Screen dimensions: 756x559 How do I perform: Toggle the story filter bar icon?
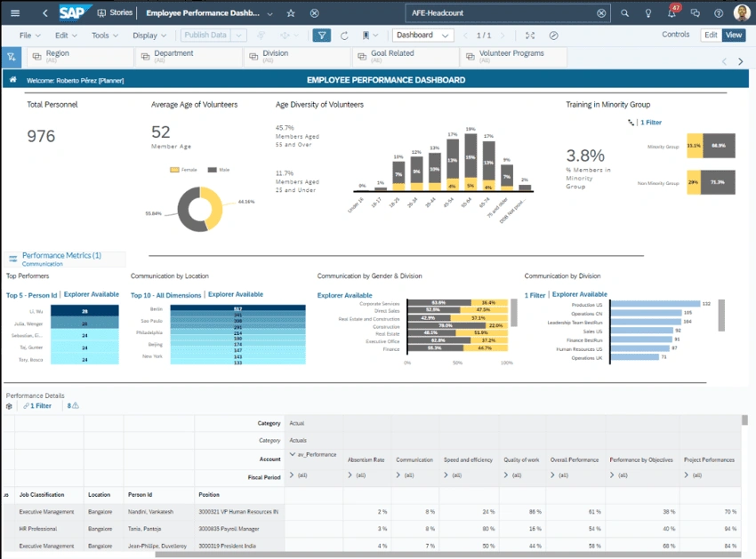[x=322, y=36]
